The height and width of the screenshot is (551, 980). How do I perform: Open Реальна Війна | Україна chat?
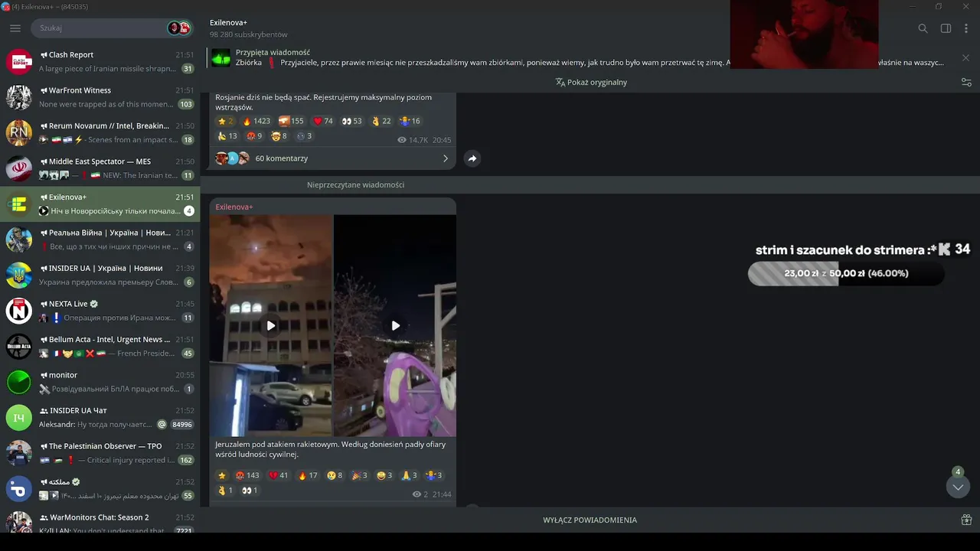point(100,240)
